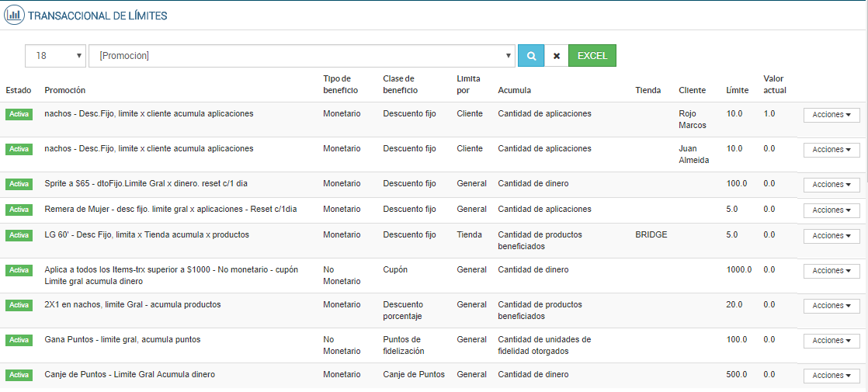Open Acciones menu for Juan Almeida row
The width and height of the screenshot is (868, 392).
click(832, 150)
